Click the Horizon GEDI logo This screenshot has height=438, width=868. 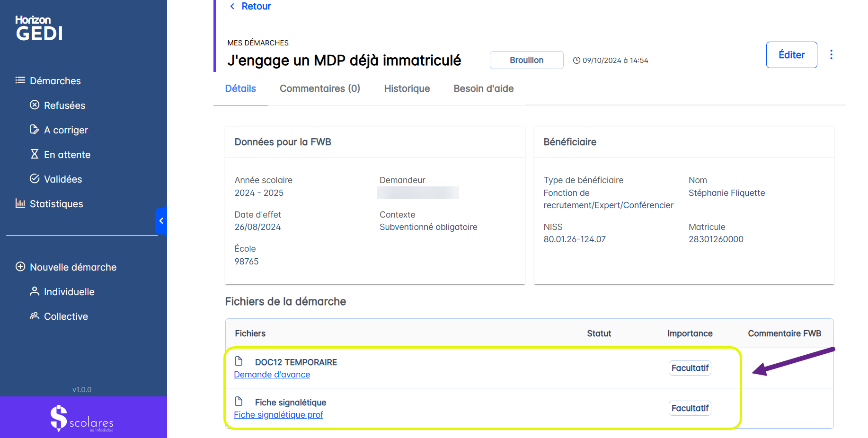click(x=39, y=28)
